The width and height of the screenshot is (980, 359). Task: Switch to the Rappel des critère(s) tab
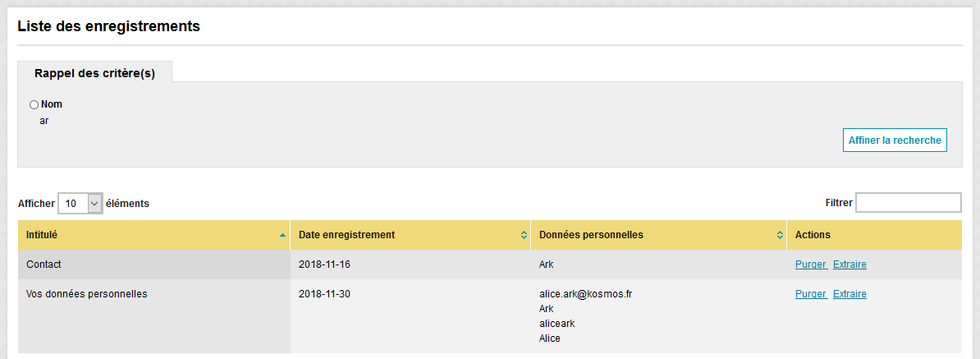94,72
